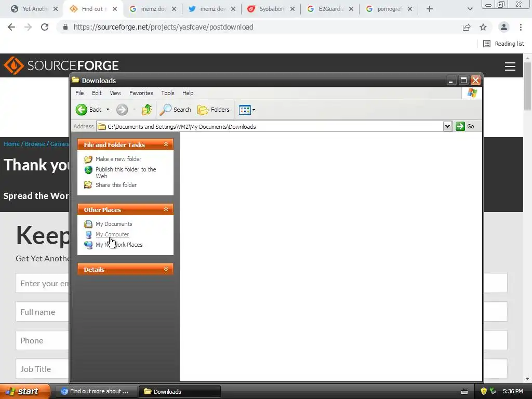Close the E2Guardian tab

(351, 9)
